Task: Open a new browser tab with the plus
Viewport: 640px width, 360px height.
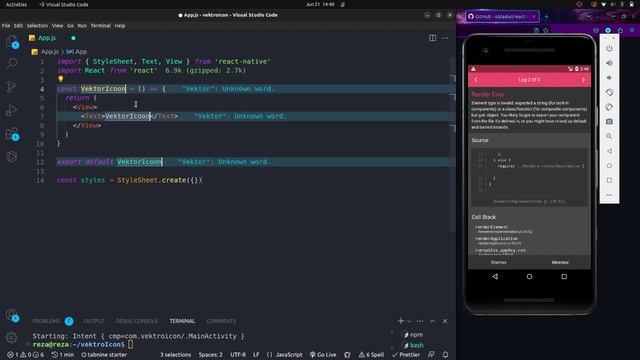Action: tap(547, 17)
